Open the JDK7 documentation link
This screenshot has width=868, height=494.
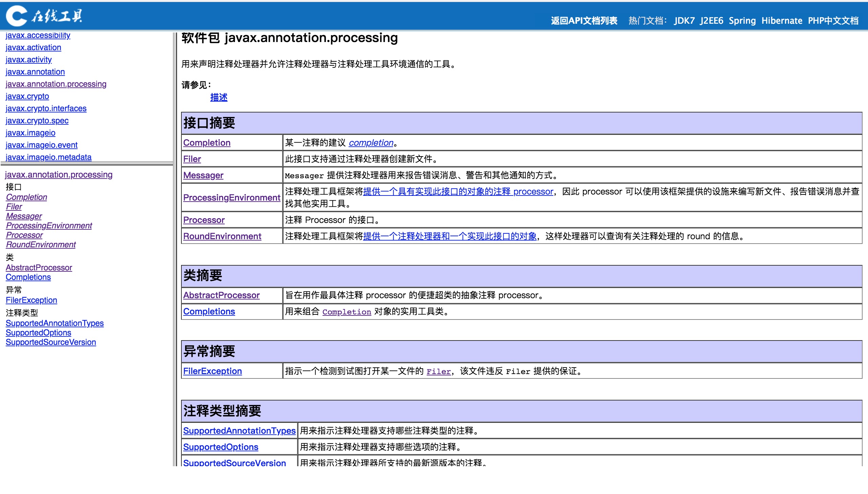pos(684,21)
